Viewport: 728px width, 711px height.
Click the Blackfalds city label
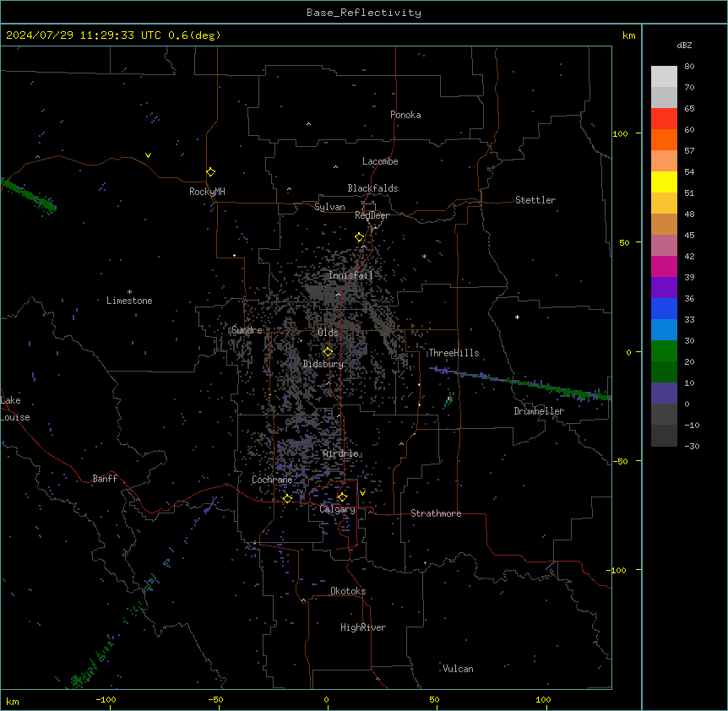coord(372,188)
